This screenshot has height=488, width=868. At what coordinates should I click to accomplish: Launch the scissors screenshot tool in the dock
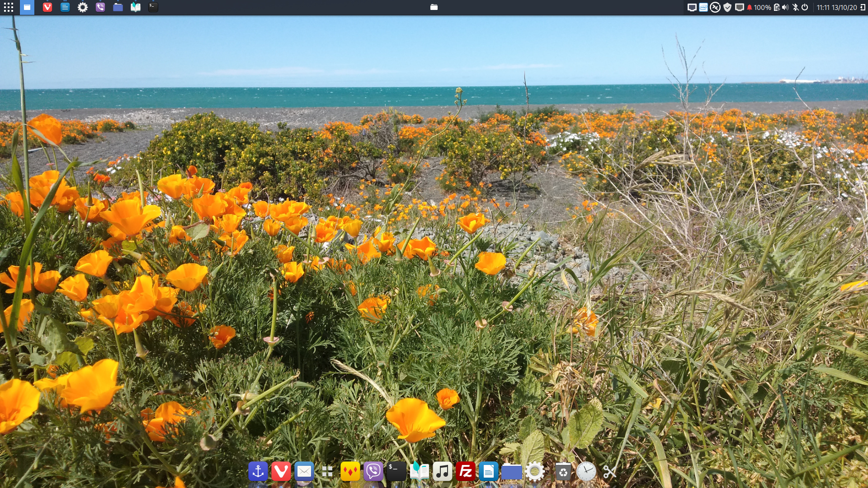[610, 472]
